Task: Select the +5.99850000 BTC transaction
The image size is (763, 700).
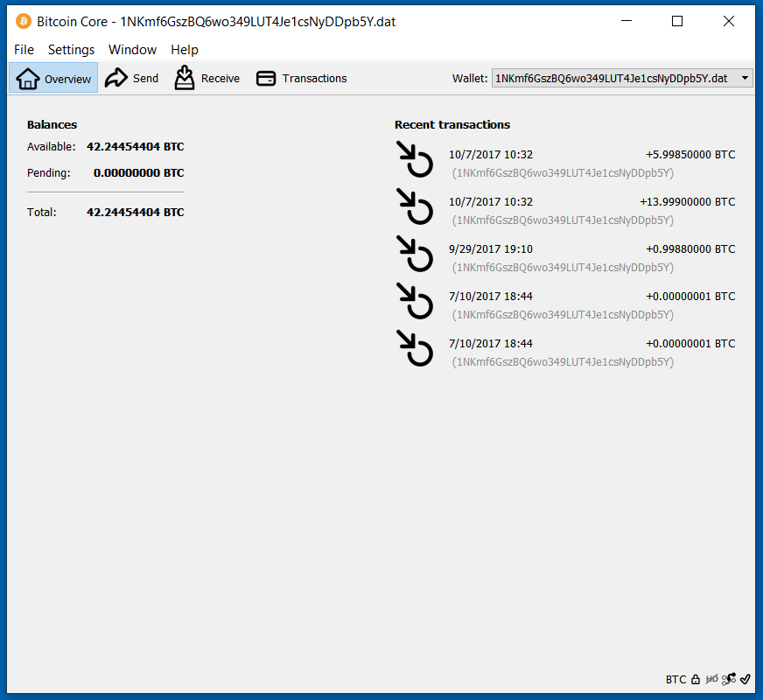Action: [x=591, y=163]
